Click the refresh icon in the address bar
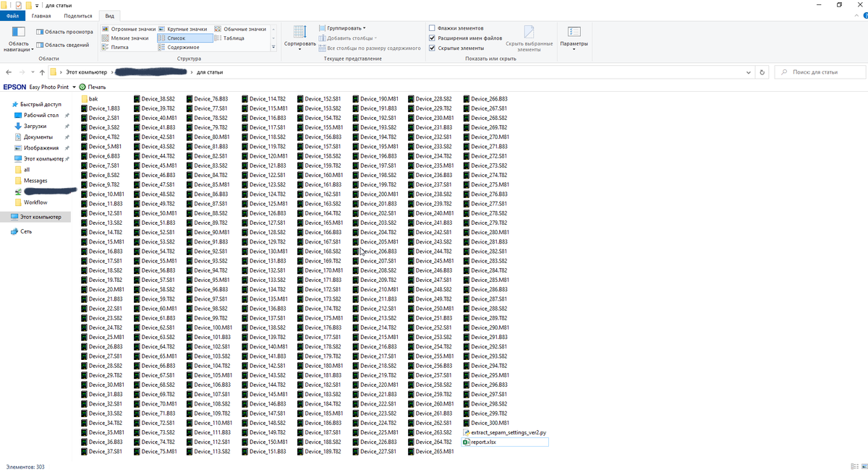The width and height of the screenshot is (868, 472). point(763,72)
